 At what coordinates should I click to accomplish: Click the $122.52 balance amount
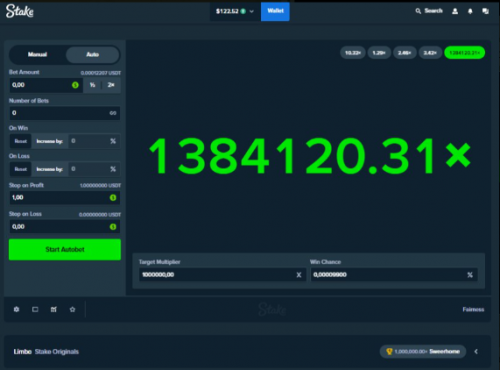click(227, 11)
